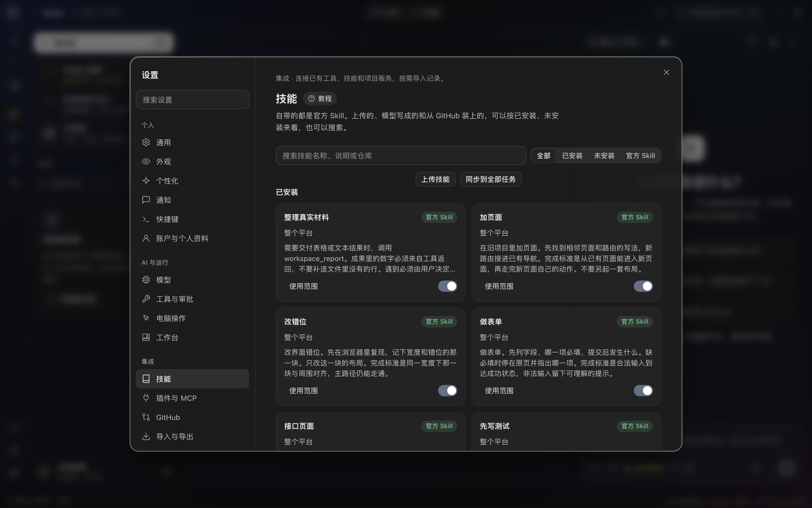
Task: Open 电脑操作 cursor icon
Action: click(146, 318)
